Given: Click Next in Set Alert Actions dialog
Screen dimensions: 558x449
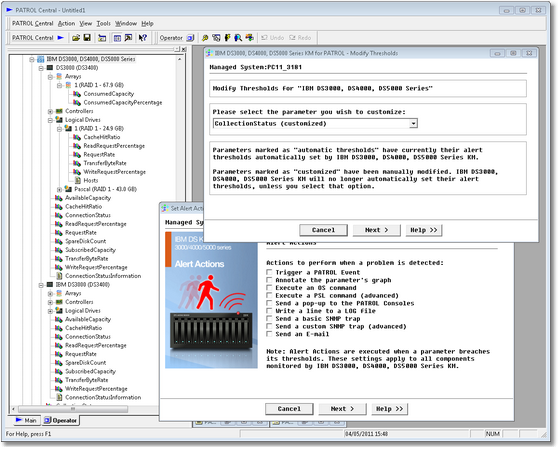Looking at the screenshot, I should click(342, 409).
